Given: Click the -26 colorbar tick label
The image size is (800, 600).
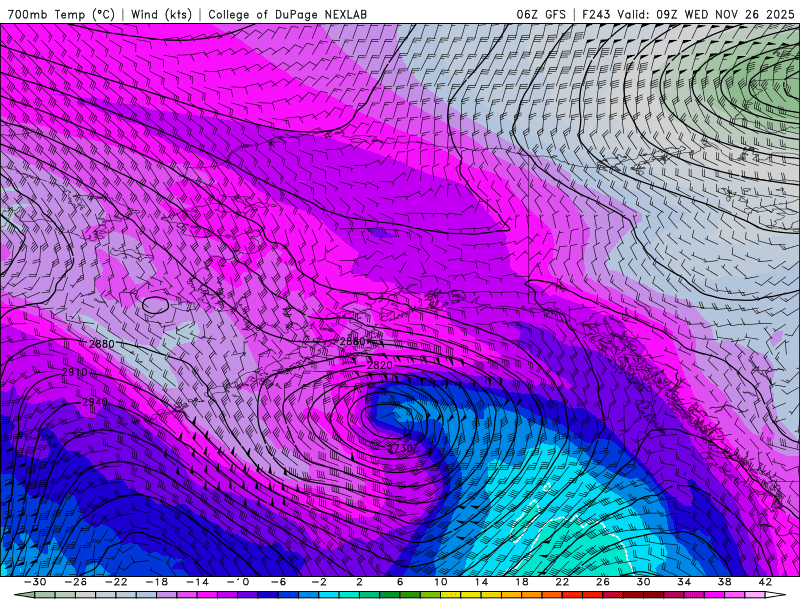Looking at the screenshot, I should (x=75, y=582).
